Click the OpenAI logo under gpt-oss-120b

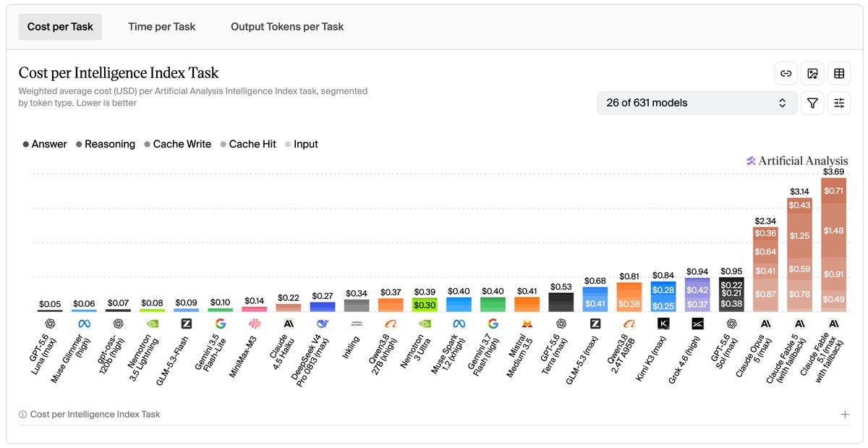click(x=118, y=324)
